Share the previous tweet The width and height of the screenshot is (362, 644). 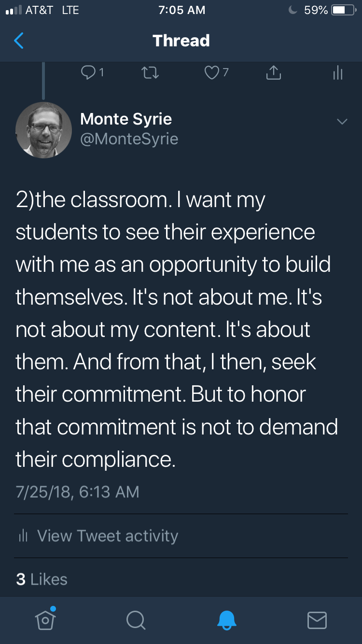pos(273,72)
